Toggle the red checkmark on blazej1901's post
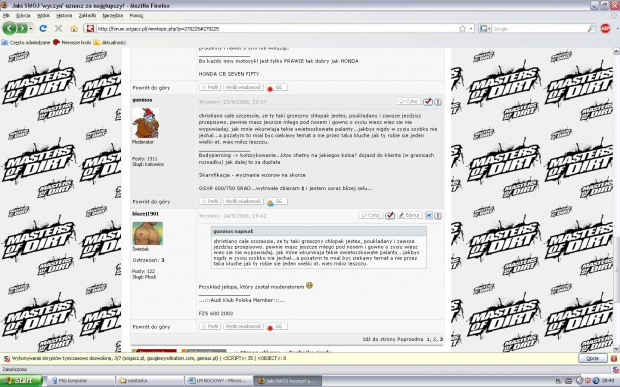Viewport: 620px width, 387px height. pos(390,216)
